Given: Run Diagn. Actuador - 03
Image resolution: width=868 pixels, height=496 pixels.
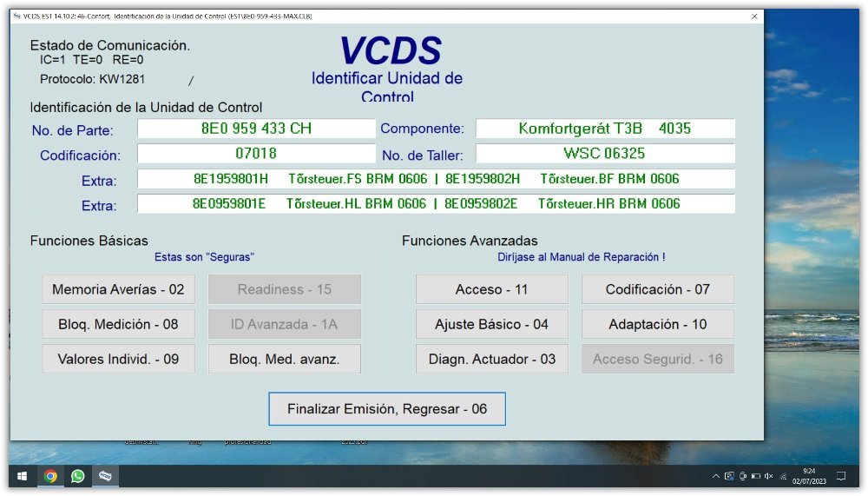Looking at the screenshot, I should tap(491, 359).
